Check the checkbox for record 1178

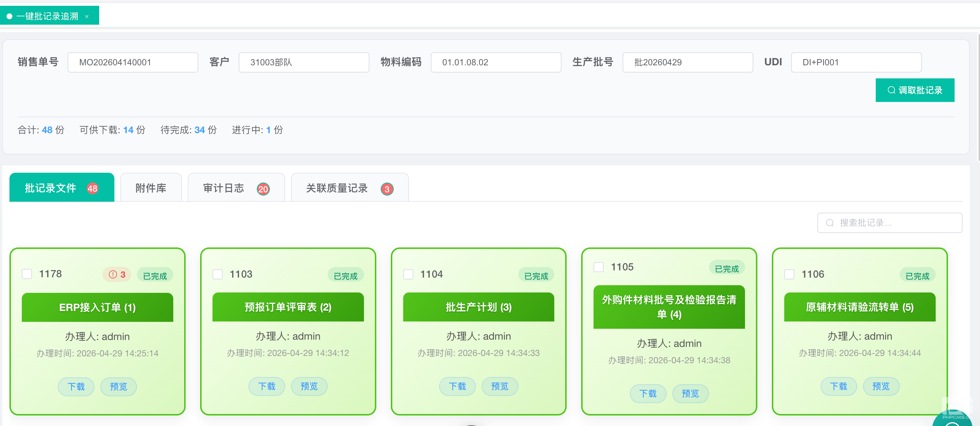pyautogui.click(x=27, y=274)
